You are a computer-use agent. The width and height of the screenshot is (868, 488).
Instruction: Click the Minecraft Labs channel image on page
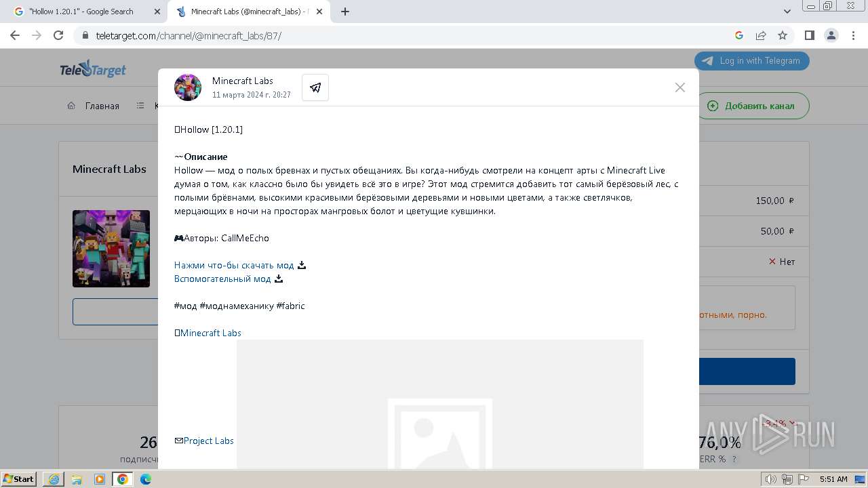tap(111, 249)
